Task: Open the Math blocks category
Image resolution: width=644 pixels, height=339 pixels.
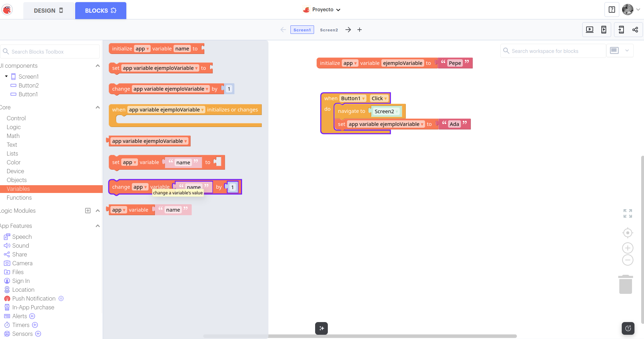Action: (x=13, y=136)
